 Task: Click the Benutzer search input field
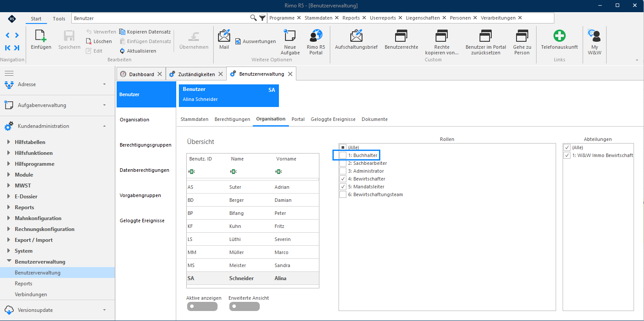pos(161,18)
